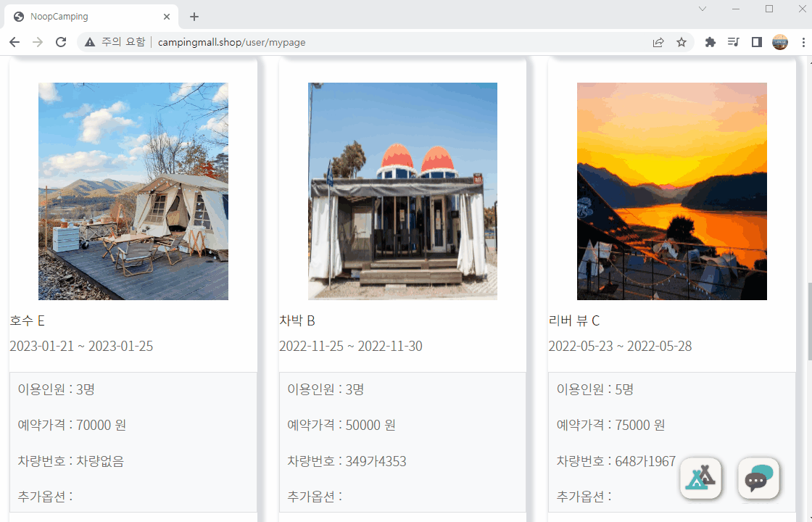Viewport: 812px width, 522px height.
Task: Click 차량번호 : 648가1967
Action: click(616, 461)
